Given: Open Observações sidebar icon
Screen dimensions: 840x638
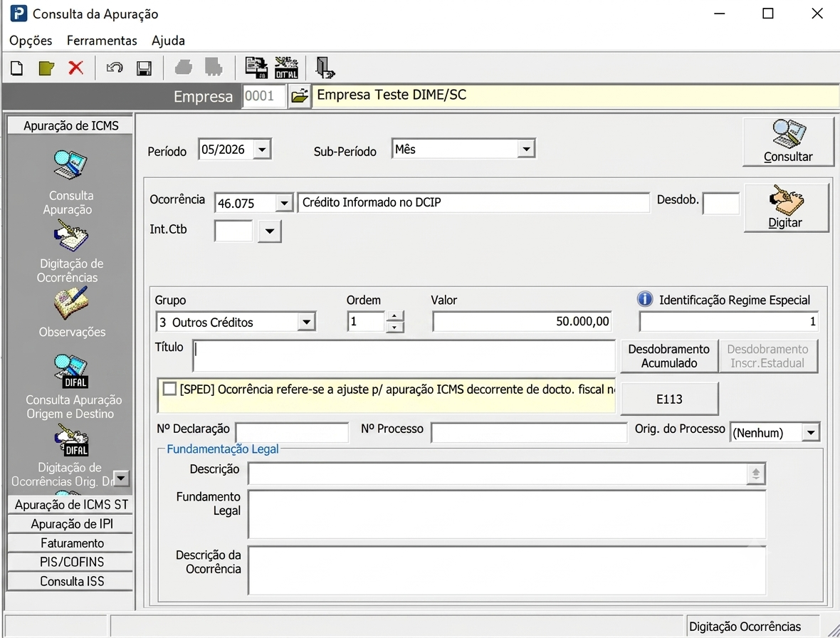Looking at the screenshot, I should pyautogui.click(x=70, y=303).
